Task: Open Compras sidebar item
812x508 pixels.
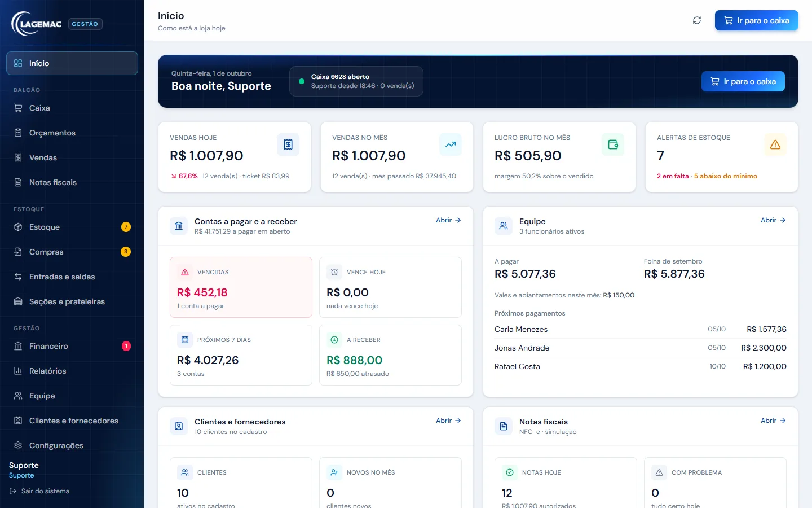Action: tap(72, 252)
